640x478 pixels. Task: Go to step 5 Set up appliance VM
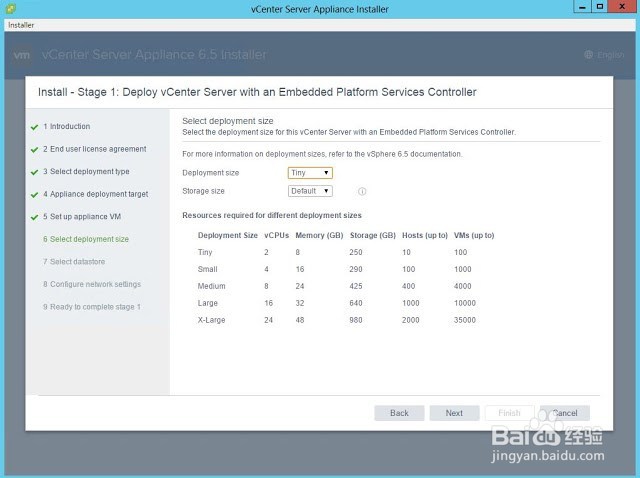[82, 216]
